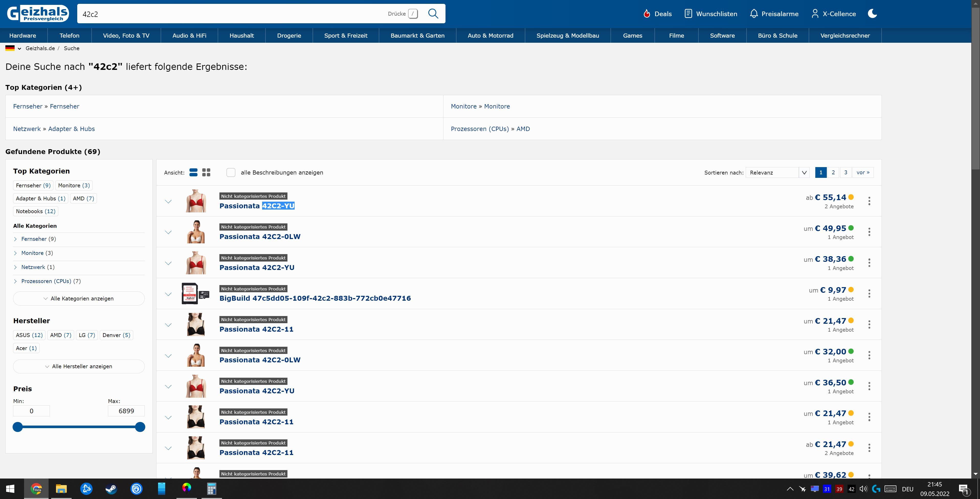Click Min price input field
Viewport: 980px width, 499px height.
point(31,411)
